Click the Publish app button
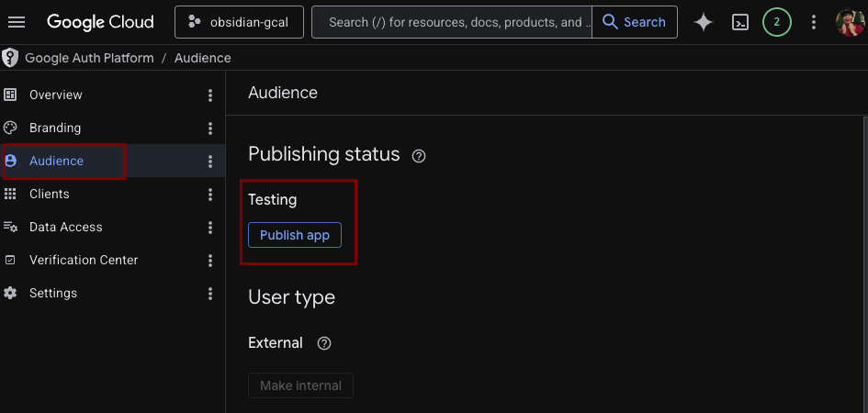The height and width of the screenshot is (413, 868). pos(295,235)
